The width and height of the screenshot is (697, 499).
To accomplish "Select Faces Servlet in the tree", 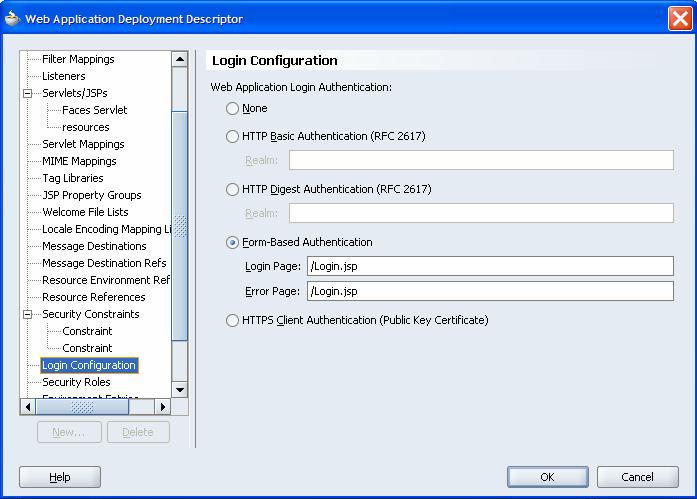I will click(94, 110).
